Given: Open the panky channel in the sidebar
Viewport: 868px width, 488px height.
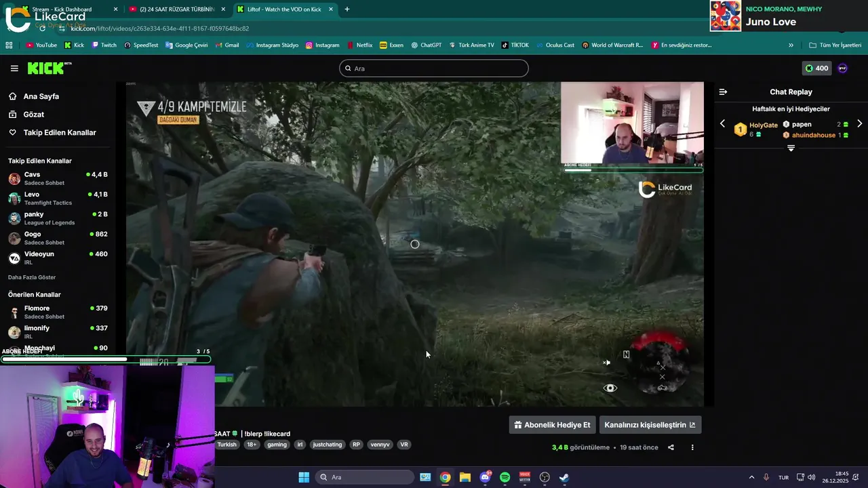Looking at the screenshot, I should point(58,218).
